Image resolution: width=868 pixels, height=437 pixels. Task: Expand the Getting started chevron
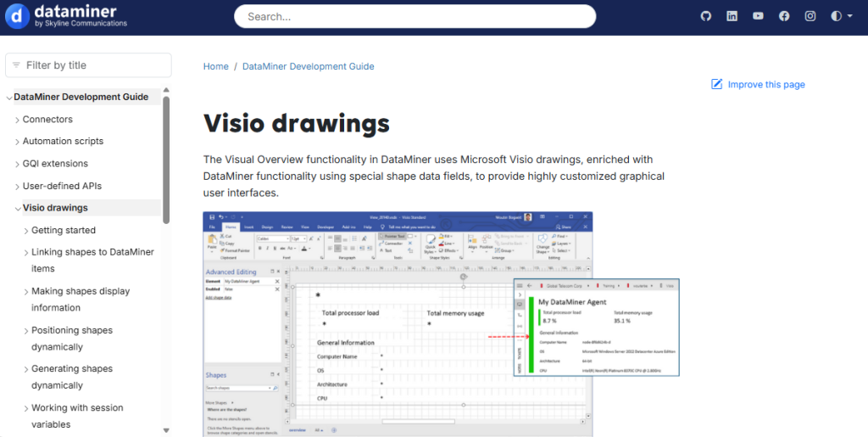[x=25, y=231]
